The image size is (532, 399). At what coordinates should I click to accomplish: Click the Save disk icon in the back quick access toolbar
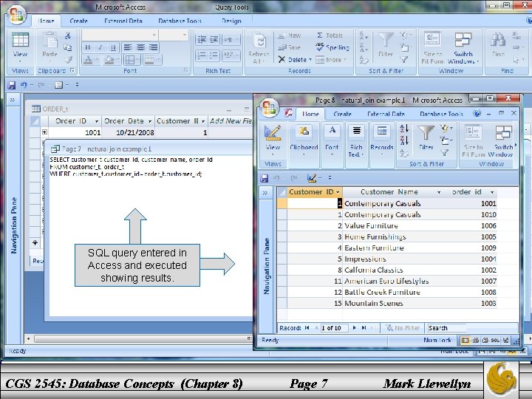click(12, 85)
